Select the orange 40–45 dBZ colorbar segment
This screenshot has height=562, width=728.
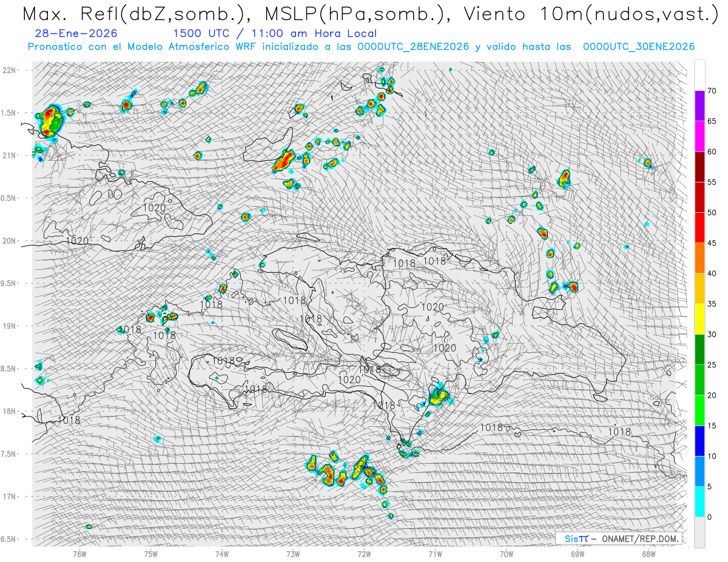click(x=699, y=258)
